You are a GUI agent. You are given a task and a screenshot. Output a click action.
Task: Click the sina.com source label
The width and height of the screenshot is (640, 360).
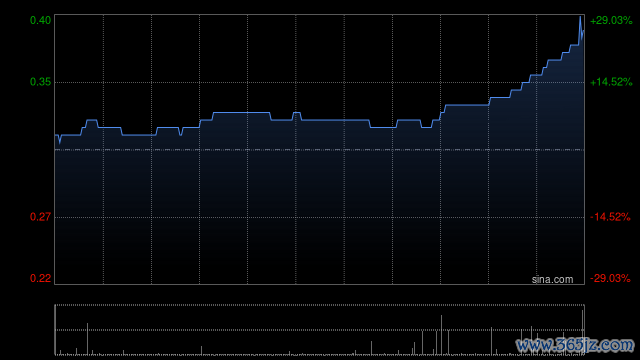(x=552, y=280)
